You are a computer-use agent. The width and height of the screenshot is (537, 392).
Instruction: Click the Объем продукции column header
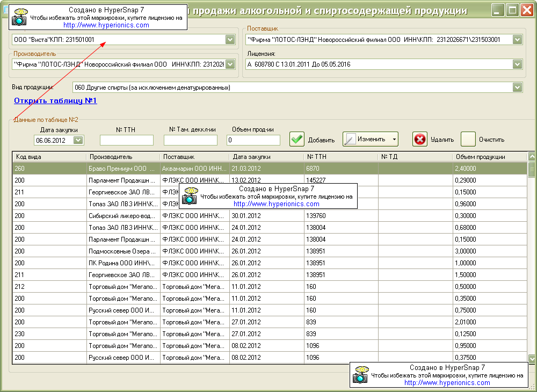point(489,157)
